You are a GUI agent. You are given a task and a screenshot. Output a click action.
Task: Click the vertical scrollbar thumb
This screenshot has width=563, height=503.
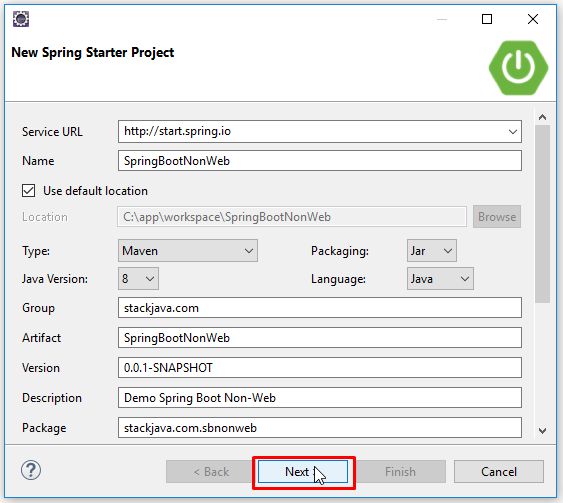coord(542,214)
